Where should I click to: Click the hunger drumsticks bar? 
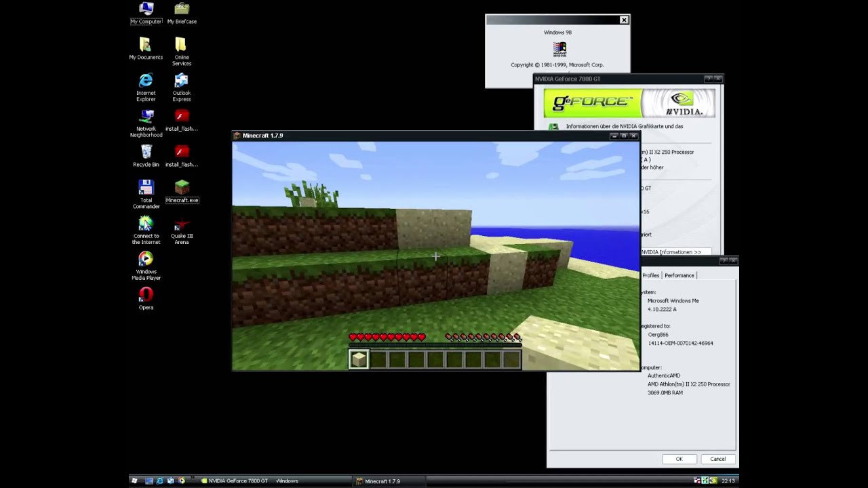(483, 337)
